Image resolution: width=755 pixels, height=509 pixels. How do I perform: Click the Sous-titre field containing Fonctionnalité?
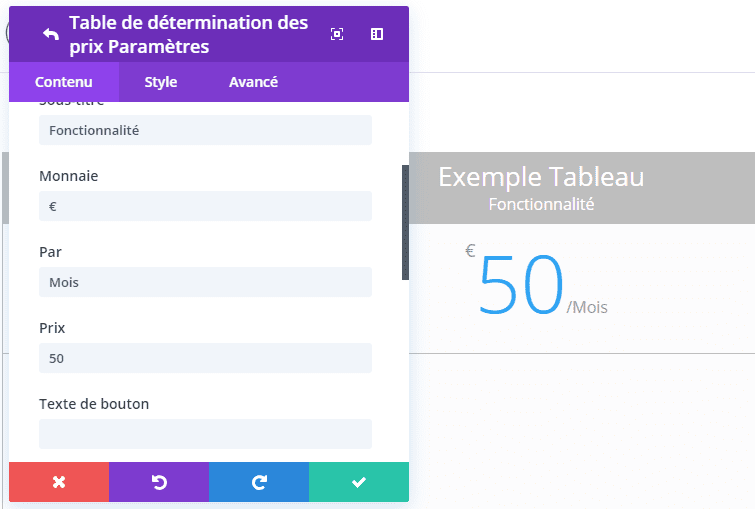pos(205,130)
